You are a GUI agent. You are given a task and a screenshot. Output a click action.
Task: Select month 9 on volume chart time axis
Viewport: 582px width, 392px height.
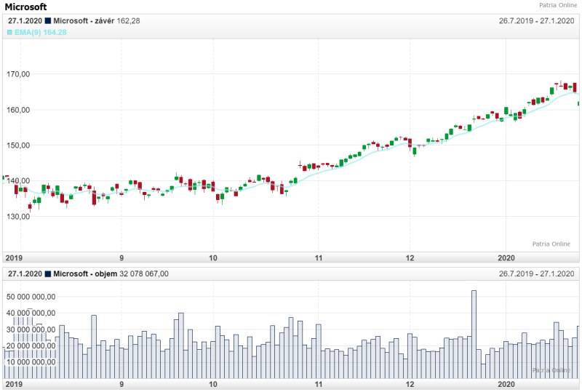pos(121,383)
